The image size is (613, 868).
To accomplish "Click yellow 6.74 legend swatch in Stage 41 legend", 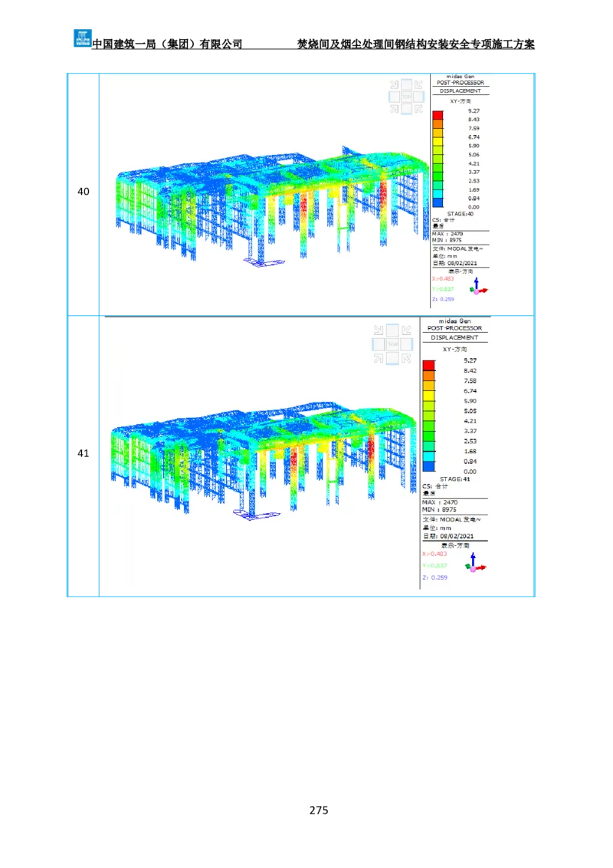I will pos(428,395).
